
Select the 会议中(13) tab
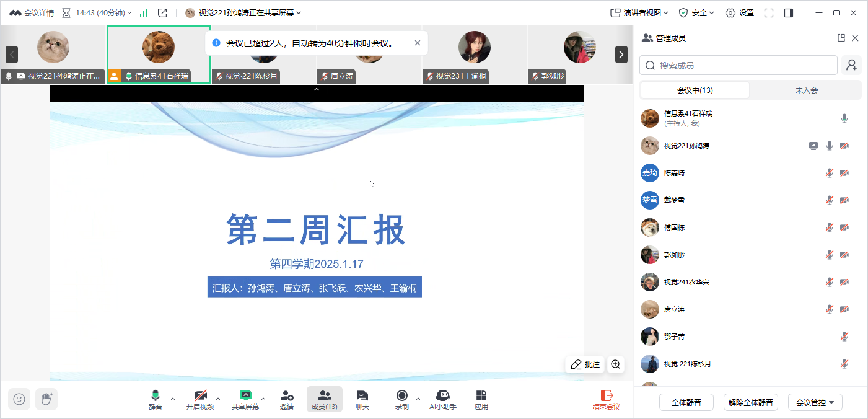695,90
